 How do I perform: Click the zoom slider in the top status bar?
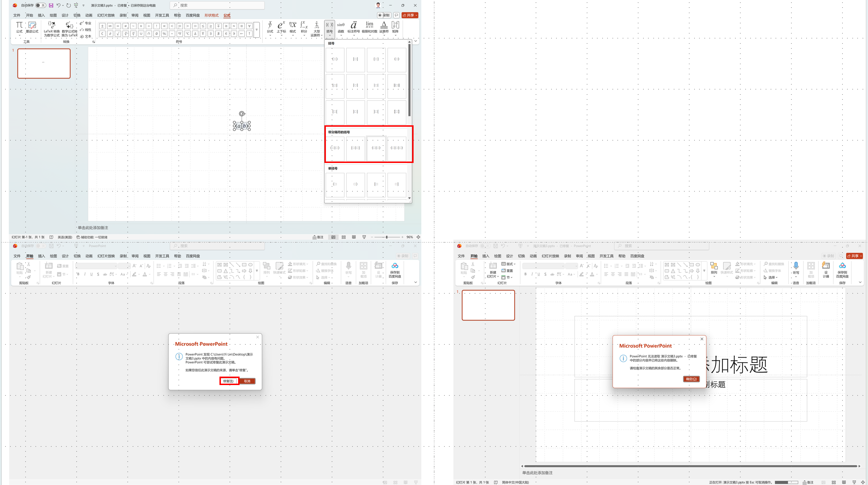pyautogui.click(x=387, y=237)
